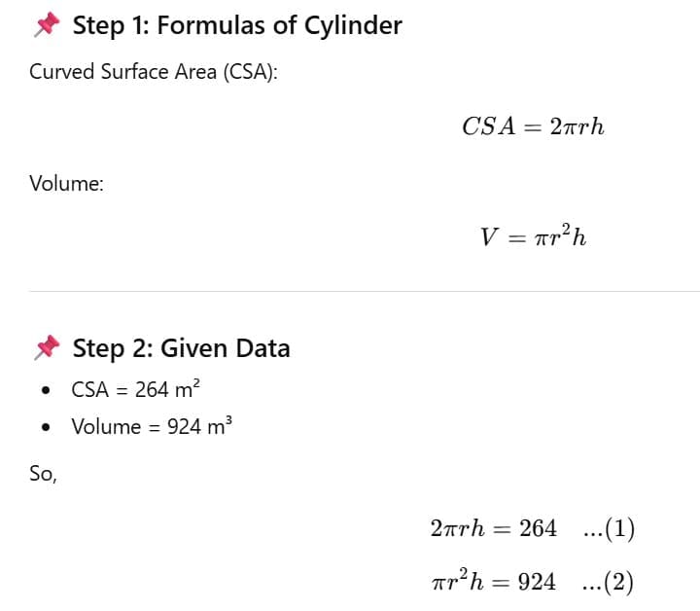Select the equation πr²h = 924
Viewport: 700px width, 611px height.
click(493, 582)
